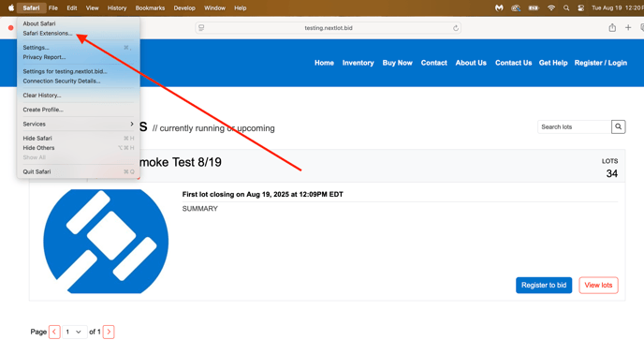Open Spotlight search in menu bar
Viewport: 644px width, 340px height.
pyautogui.click(x=566, y=7)
